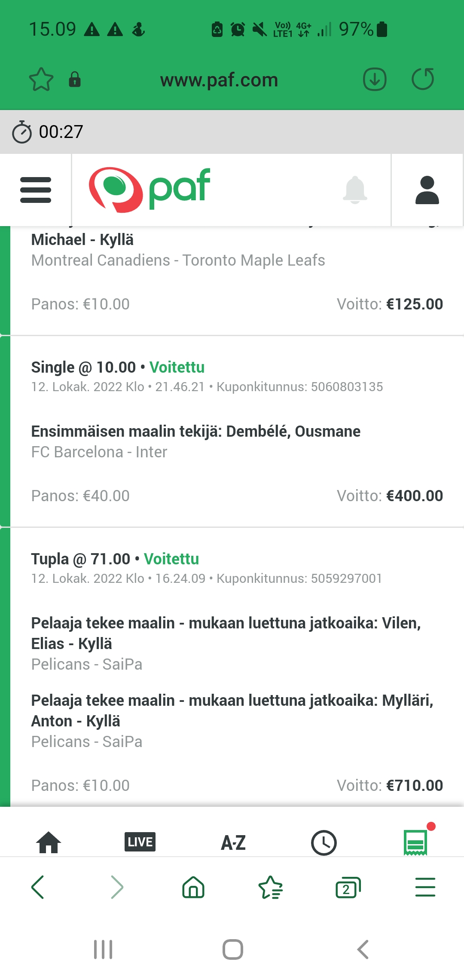
Task: Open notifications bell
Action: (355, 190)
